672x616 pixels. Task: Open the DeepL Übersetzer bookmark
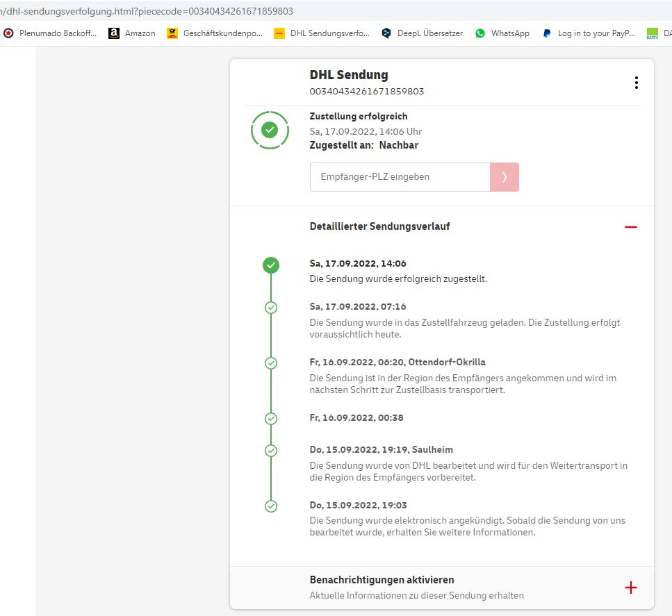422,33
